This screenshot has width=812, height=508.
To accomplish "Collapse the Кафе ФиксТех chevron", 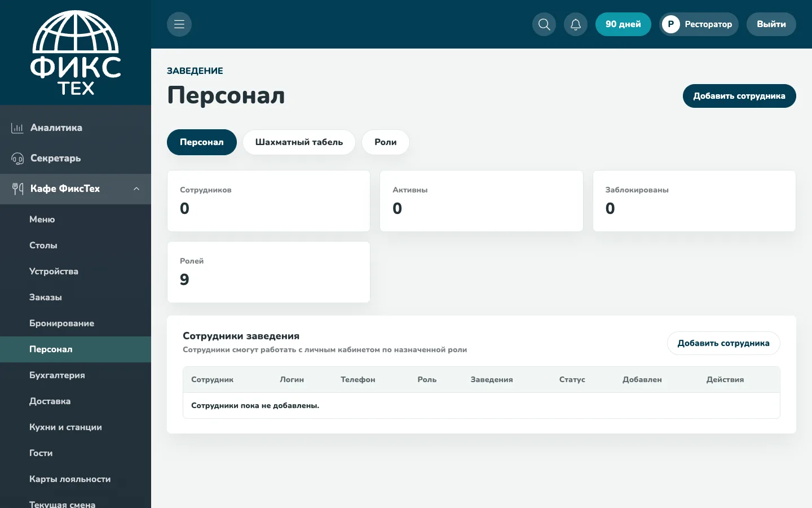I will pos(136,189).
